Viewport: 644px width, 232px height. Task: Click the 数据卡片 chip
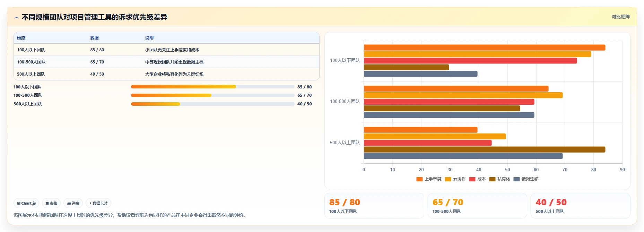click(98, 203)
